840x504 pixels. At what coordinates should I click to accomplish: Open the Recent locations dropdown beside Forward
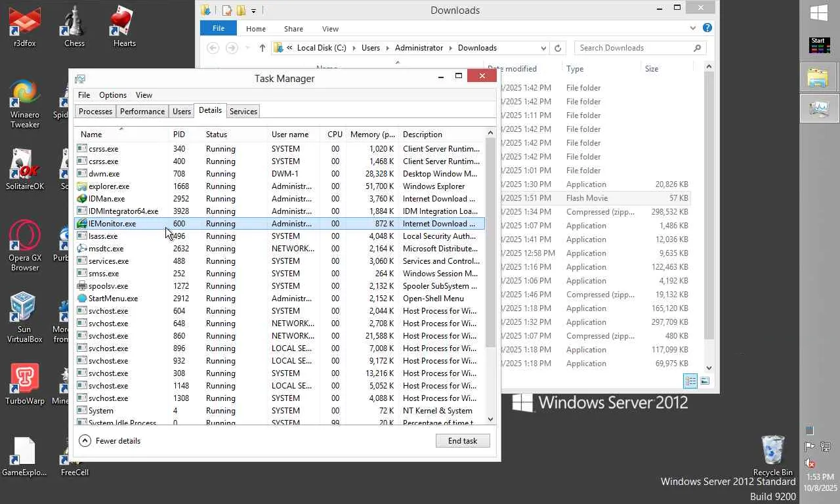[247, 48]
